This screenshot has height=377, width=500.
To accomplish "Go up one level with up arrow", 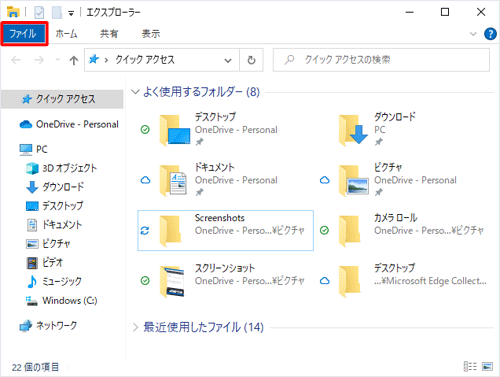I will [74, 60].
